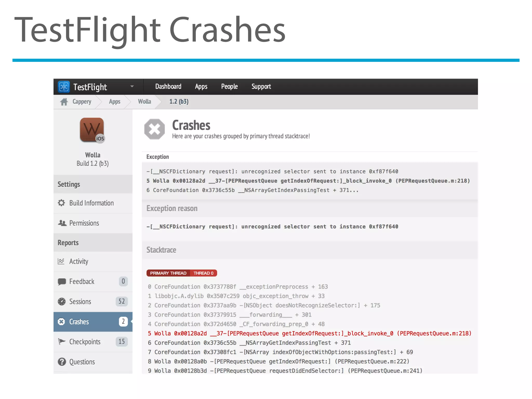This screenshot has height=399, width=532.
Task: Click red stack frame 5 PEPRequestQueue.m:218
Action: [x=310, y=334]
